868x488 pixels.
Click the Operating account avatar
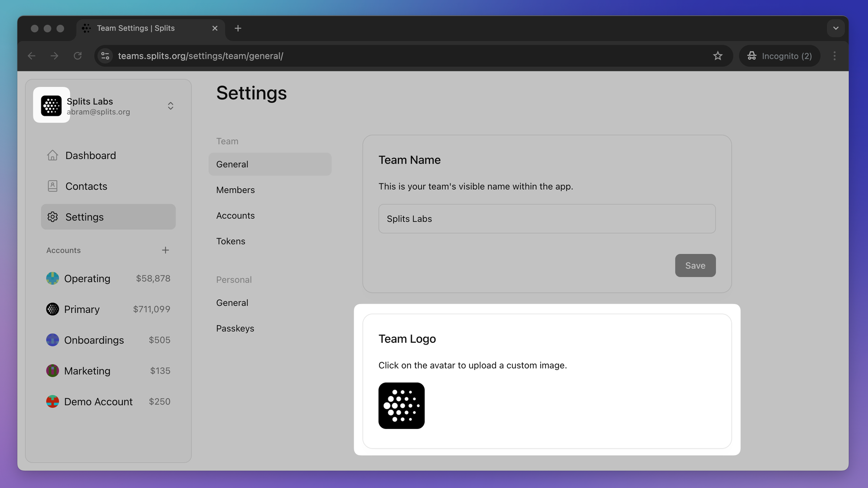click(x=53, y=278)
